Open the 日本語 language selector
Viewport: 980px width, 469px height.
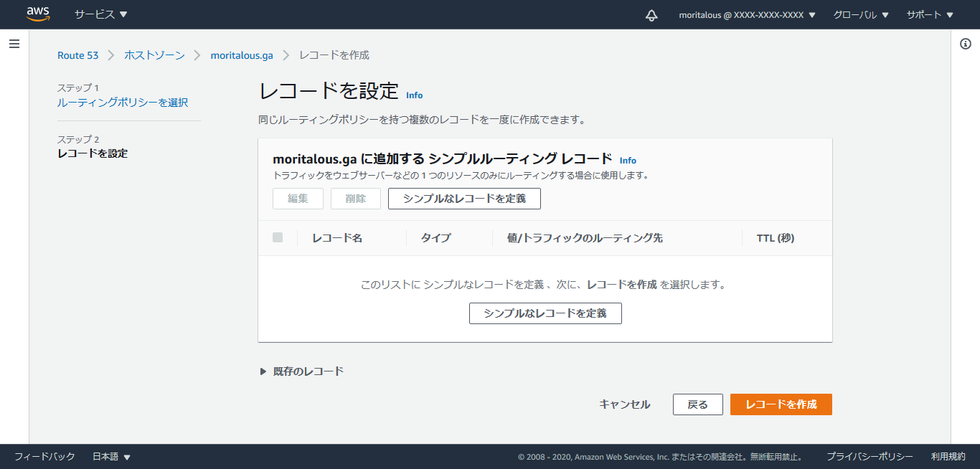[111, 457]
